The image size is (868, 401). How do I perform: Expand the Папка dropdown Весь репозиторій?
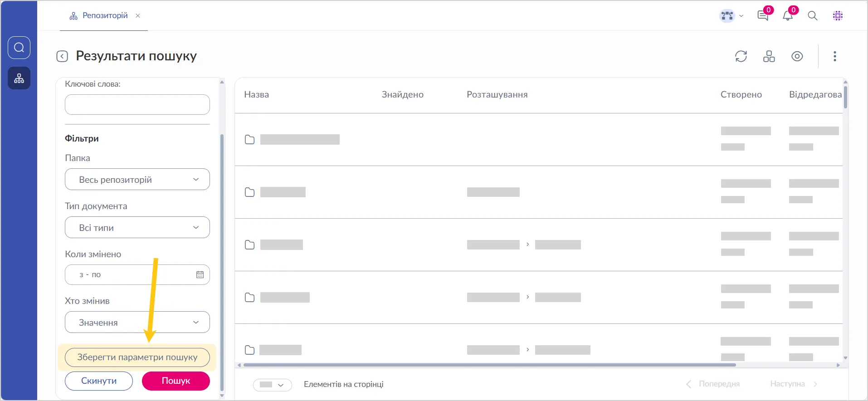137,180
